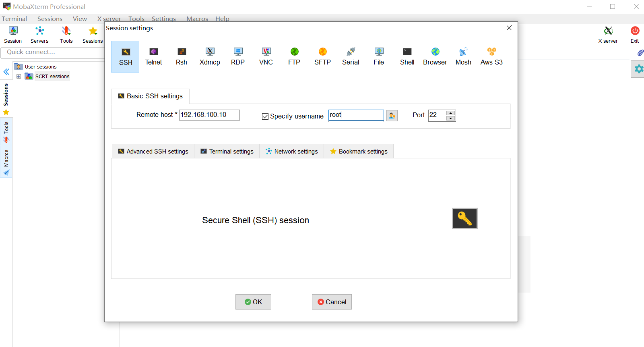The height and width of the screenshot is (347, 644).
Task: Increase the Port value with up arrow
Action: (x=451, y=113)
